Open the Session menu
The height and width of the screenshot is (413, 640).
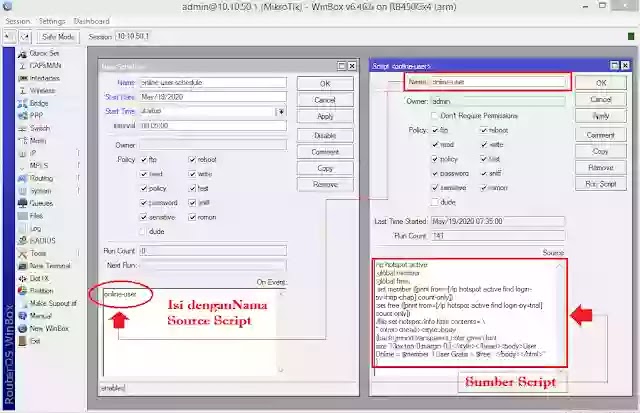[18, 21]
